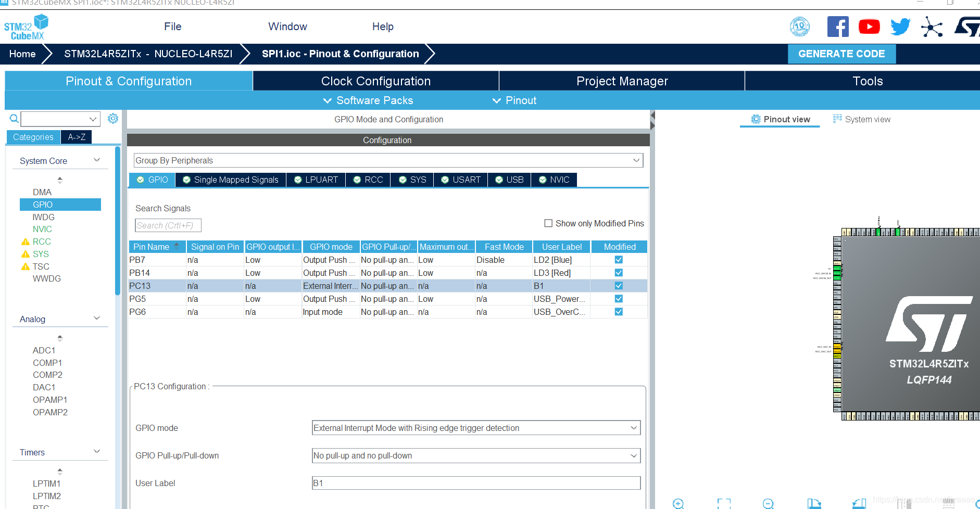Select LPTIM1 in the Timers list
980x509 pixels.
tap(46, 483)
